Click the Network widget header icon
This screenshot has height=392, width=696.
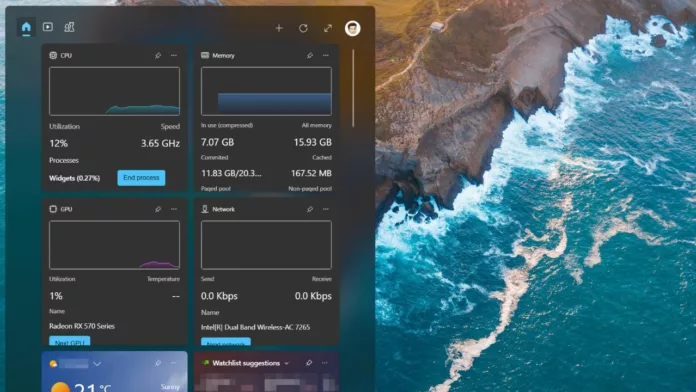pyautogui.click(x=205, y=209)
